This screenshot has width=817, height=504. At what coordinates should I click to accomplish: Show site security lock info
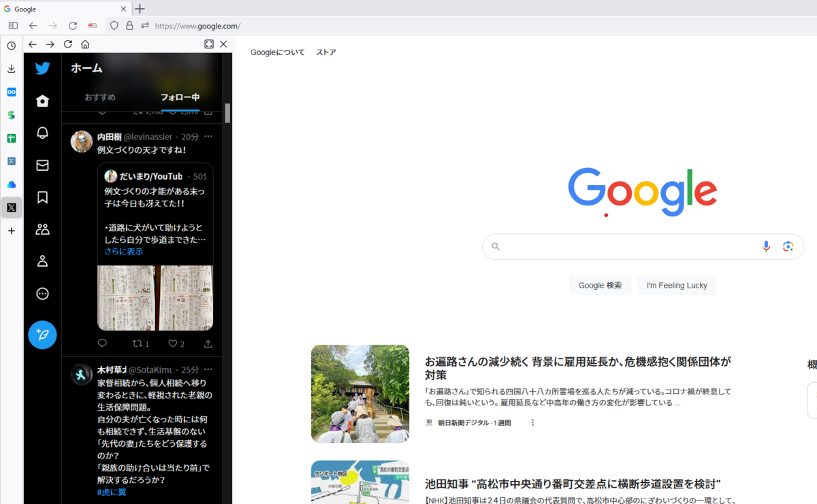(129, 26)
